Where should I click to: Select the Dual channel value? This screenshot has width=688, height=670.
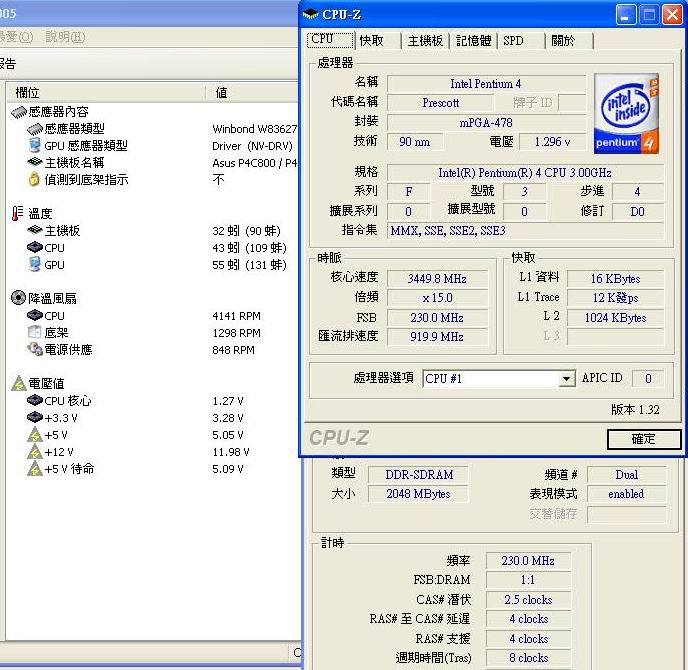(x=627, y=475)
